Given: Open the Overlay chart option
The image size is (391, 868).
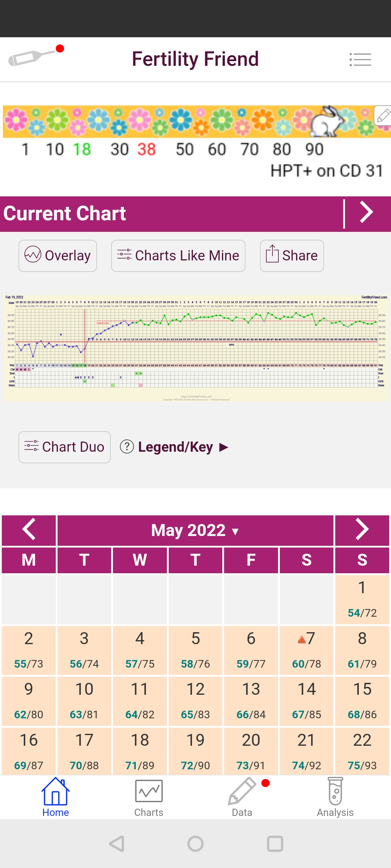Looking at the screenshot, I should coord(58,256).
